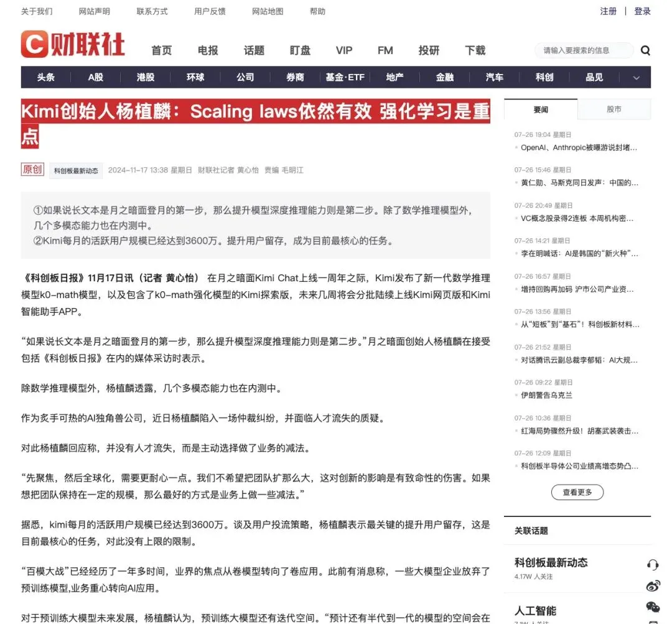Open 网站地图 link
The height and width of the screenshot is (624, 672).
pyautogui.click(x=268, y=12)
